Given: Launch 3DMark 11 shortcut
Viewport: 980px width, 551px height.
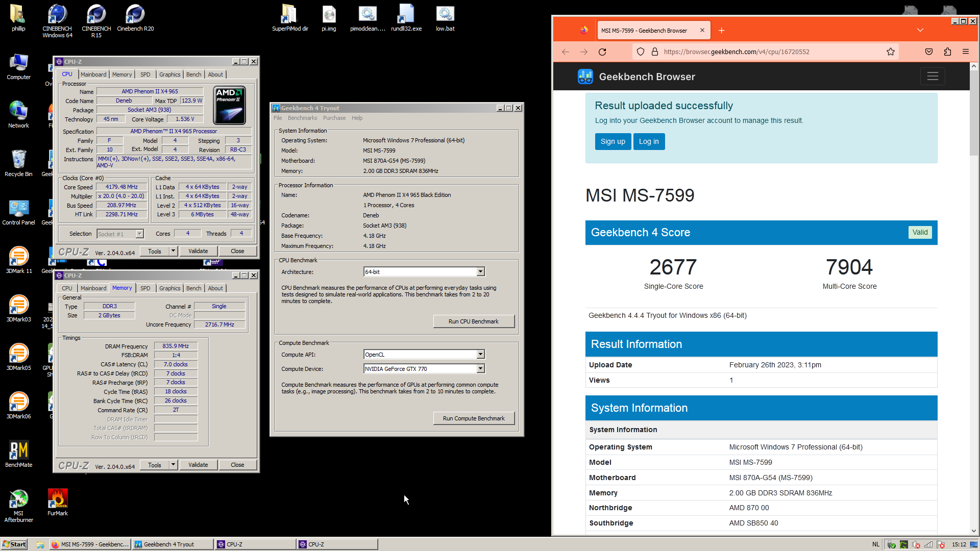Looking at the screenshot, I should 18,260.
